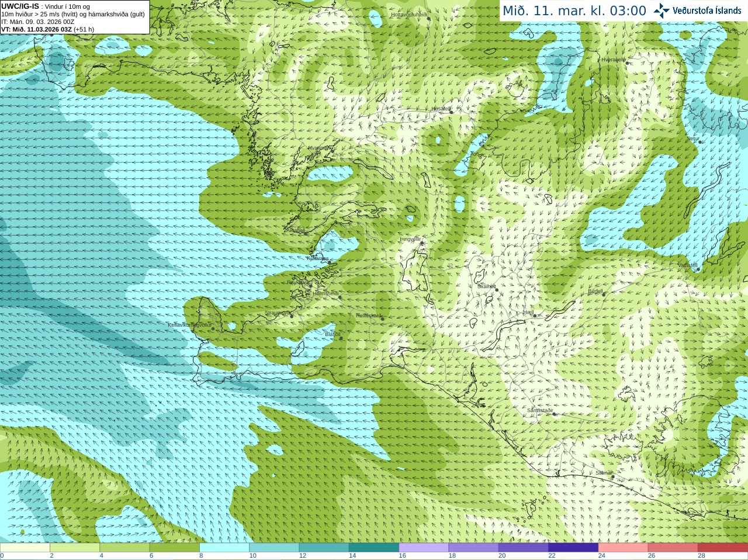Click the Straumsvík station label

click(x=277, y=313)
